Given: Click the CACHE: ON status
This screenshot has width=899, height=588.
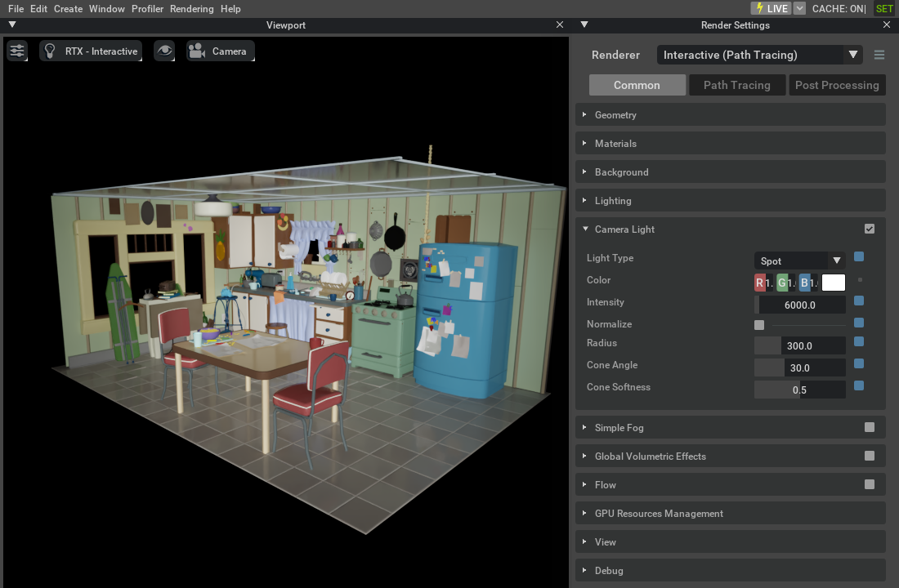Looking at the screenshot, I should click(x=839, y=9).
